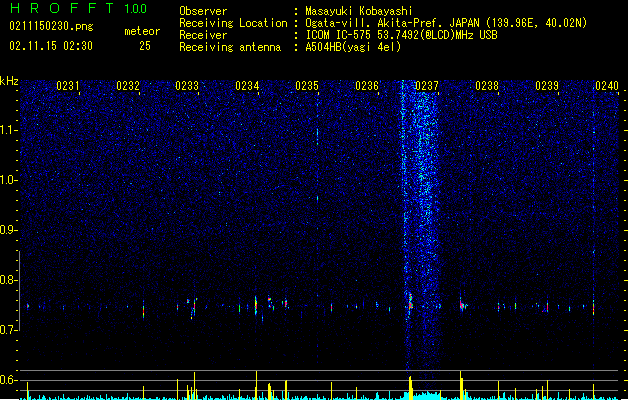This screenshot has width=629, height=400.
Task: Click the 0231 time marker
Action: point(68,86)
